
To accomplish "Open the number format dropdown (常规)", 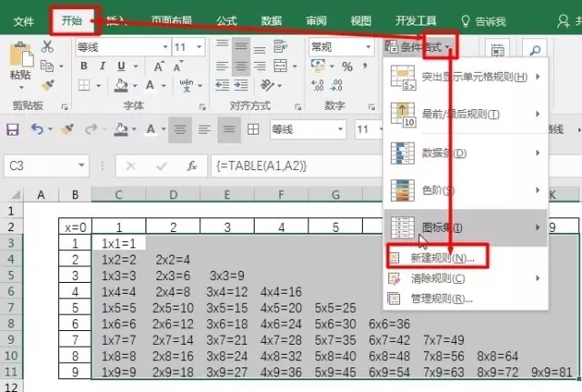I will pos(340,46).
